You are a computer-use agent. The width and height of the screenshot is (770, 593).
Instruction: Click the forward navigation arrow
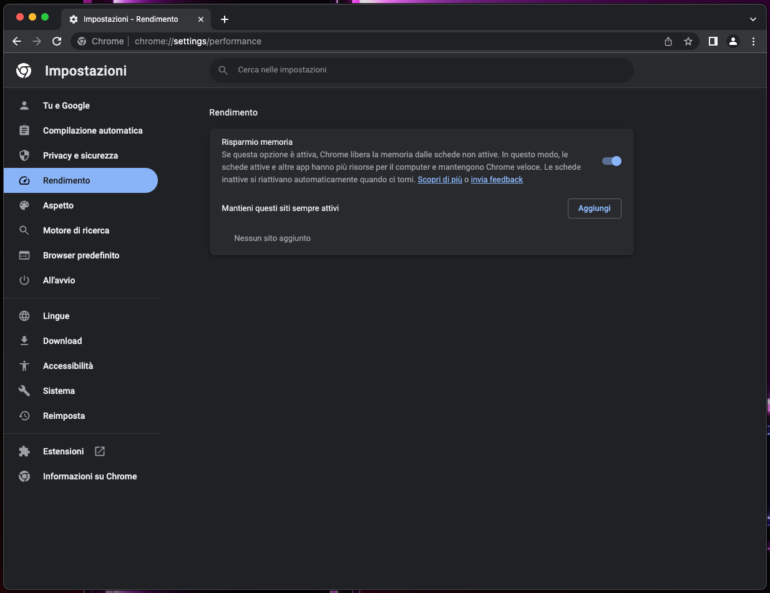(x=37, y=41)
